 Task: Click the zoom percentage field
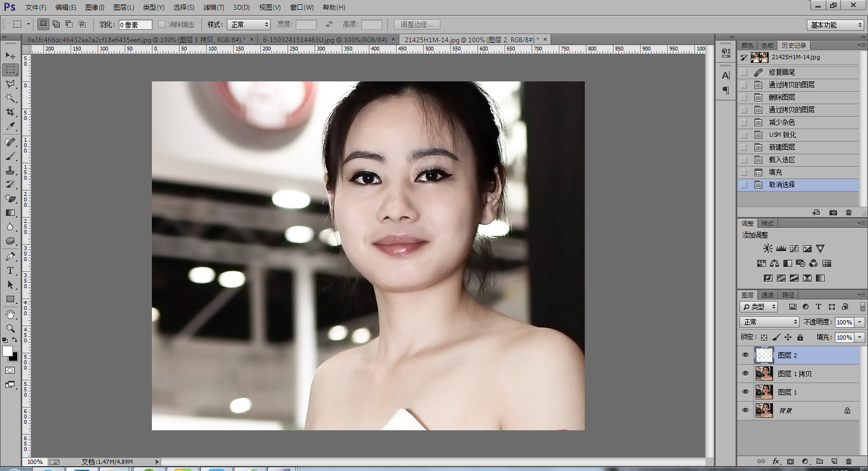[35, 462]
